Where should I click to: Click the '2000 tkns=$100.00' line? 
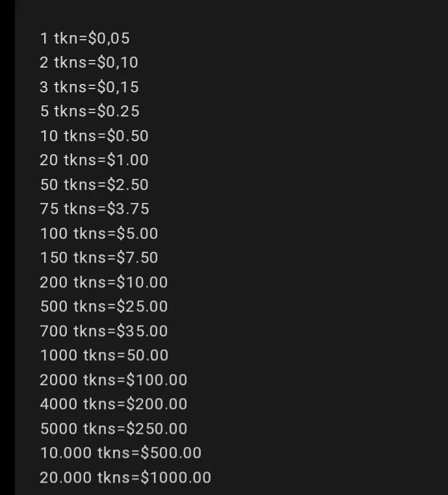point(114,380)
